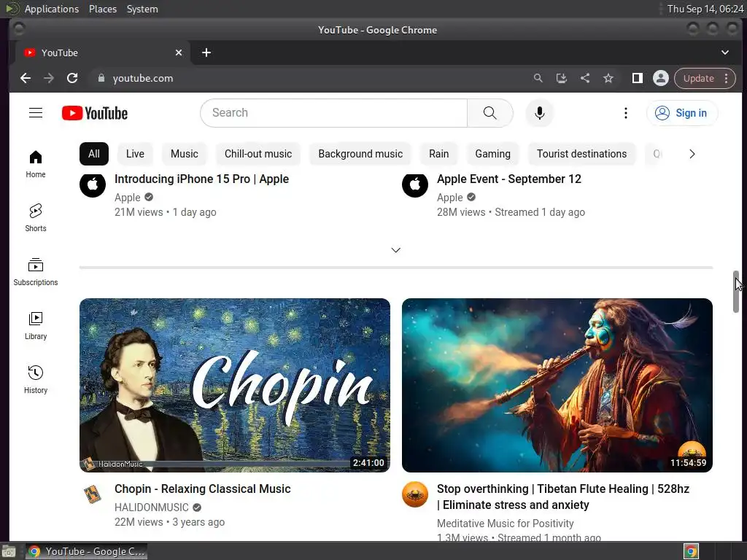747x560 pixels.
Task: Click the Chrome Update button
Action: (x=698, y=78)
